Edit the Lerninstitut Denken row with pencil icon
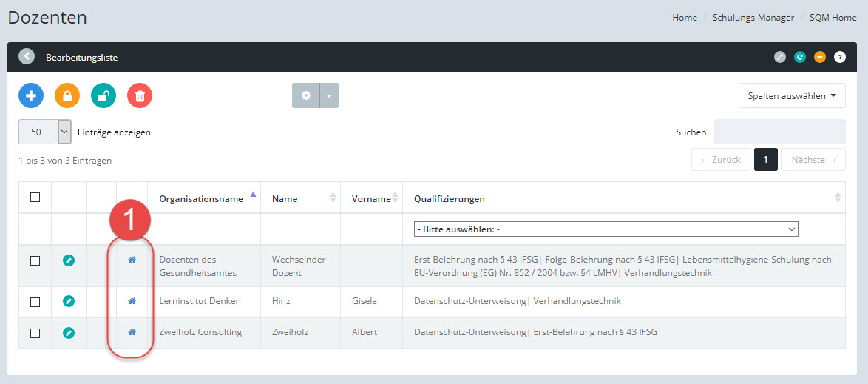The image size is (868, 384). pyautogui.click(x=69, y=301)
